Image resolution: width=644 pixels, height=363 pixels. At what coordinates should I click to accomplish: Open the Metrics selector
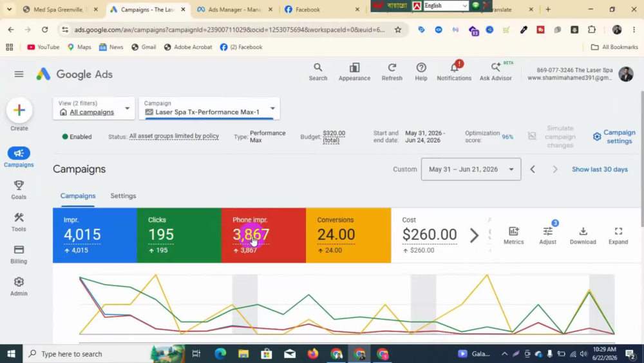[513, 235]
